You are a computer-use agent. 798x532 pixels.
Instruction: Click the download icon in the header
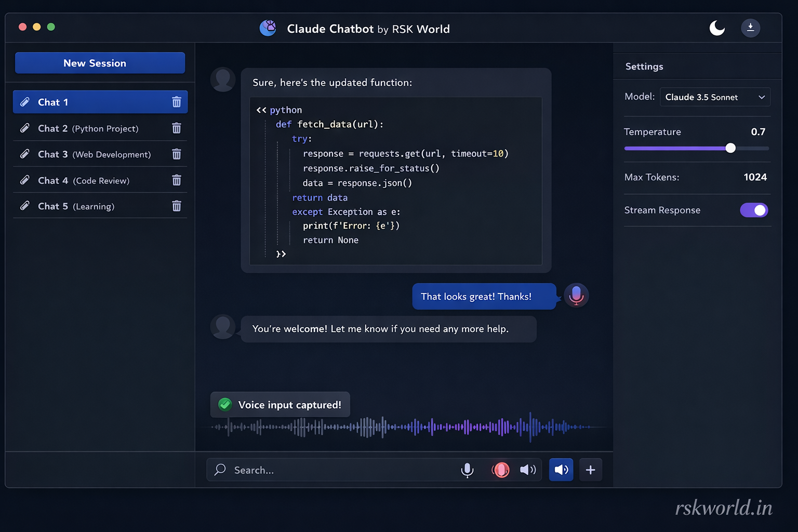(x=750, y=28)
